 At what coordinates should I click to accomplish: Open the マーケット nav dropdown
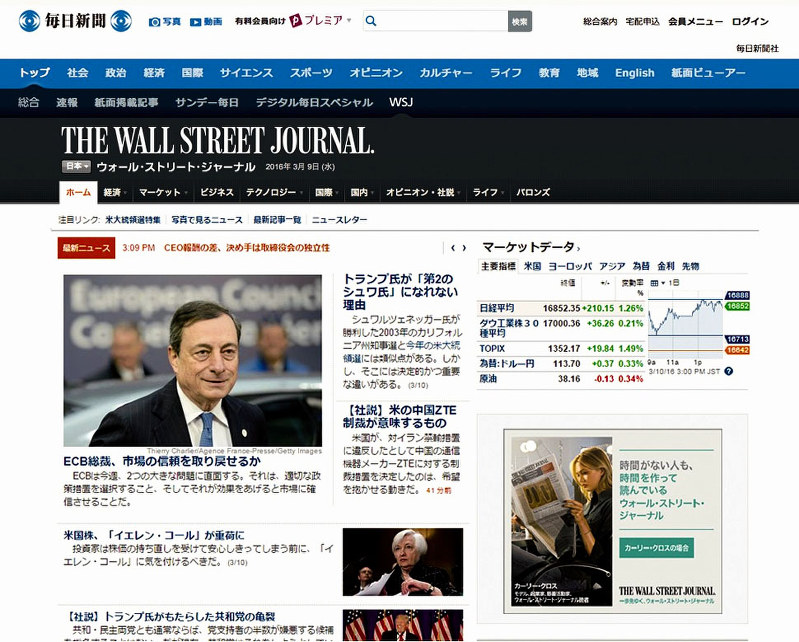pyautogui.click(x=164, y=192)
